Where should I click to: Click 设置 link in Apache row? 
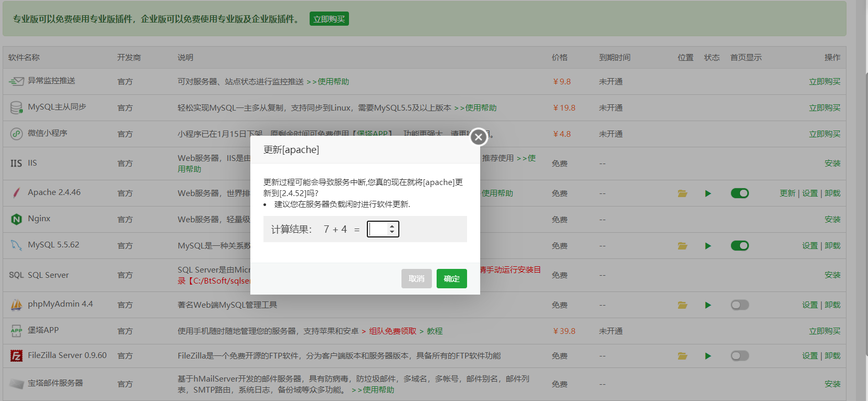click(810, 193)
